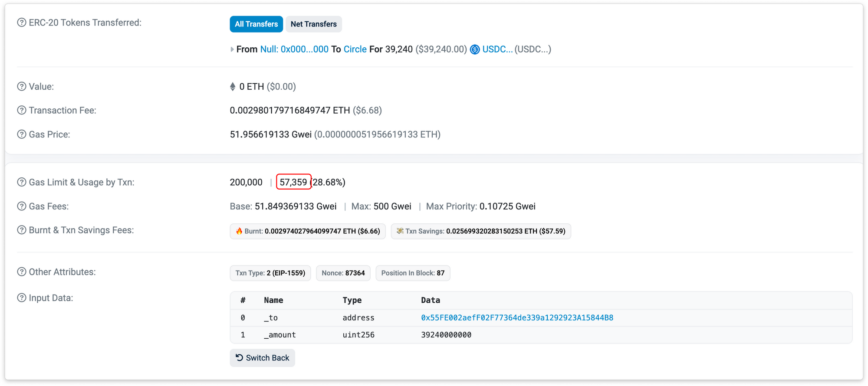This screenshot has width=868, height=386.
Task: Select the All Transfers view
Action: pos(256,24)
